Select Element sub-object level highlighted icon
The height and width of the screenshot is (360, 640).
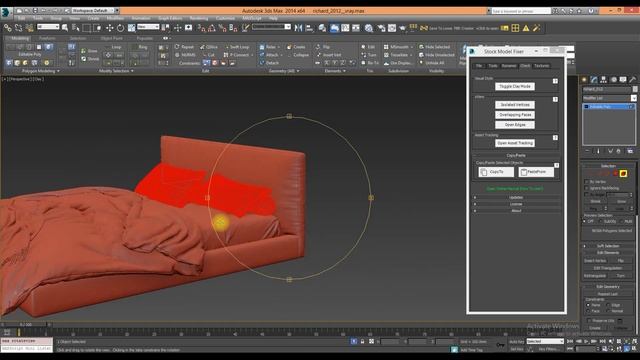click(623, 173)
